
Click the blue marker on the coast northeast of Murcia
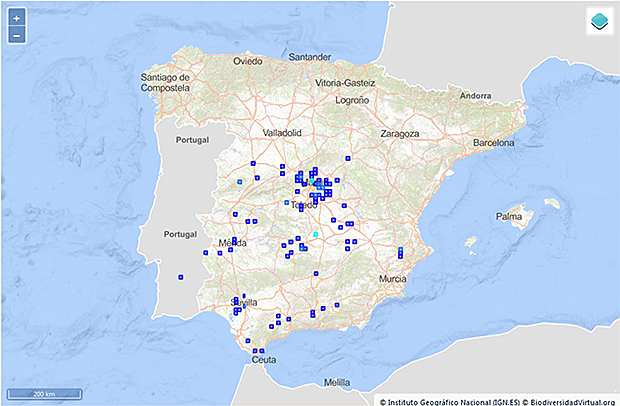400,251
